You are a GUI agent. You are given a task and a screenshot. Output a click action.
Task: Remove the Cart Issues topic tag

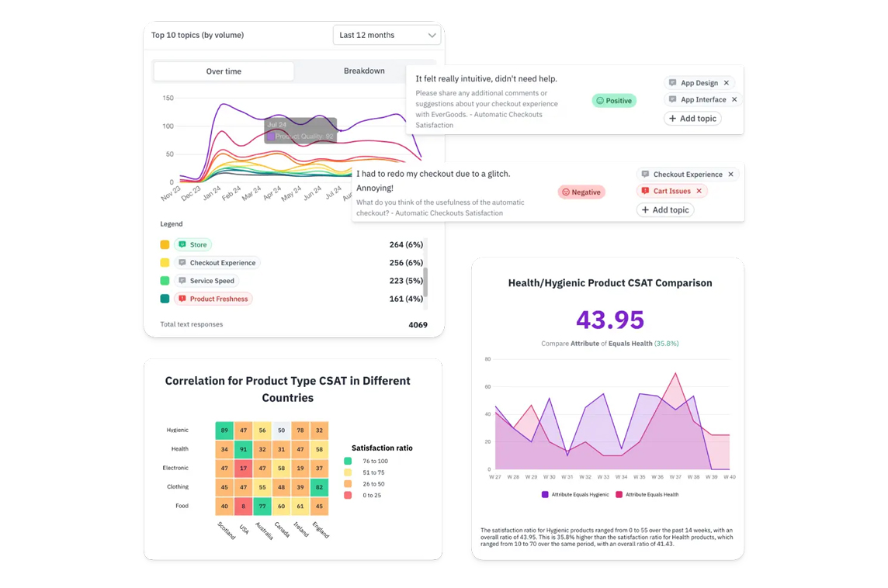pos(699,192)
